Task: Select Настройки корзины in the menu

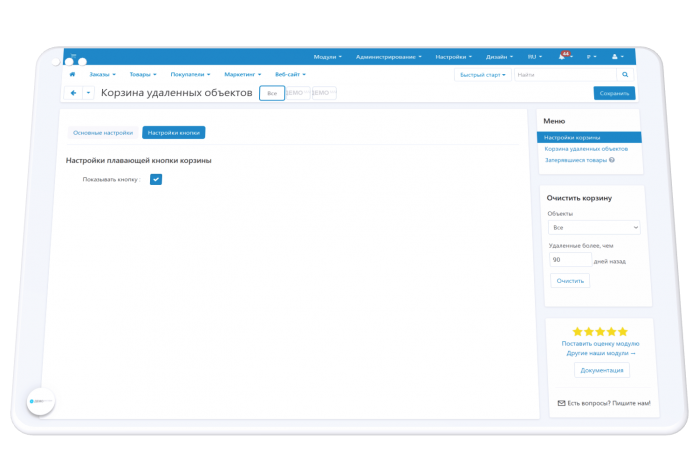Action: click(x=589, y=137)
